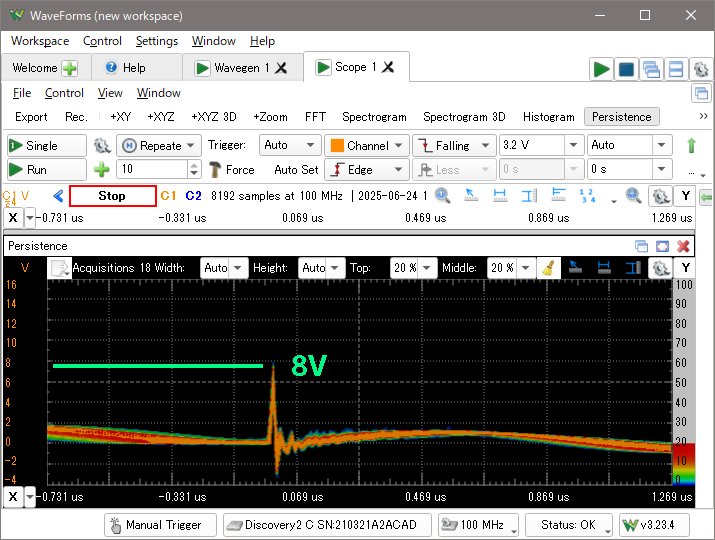This screenshot has height=540, width=715.
Task: Open scope plot options gear icon
Action: pos(660,196)
